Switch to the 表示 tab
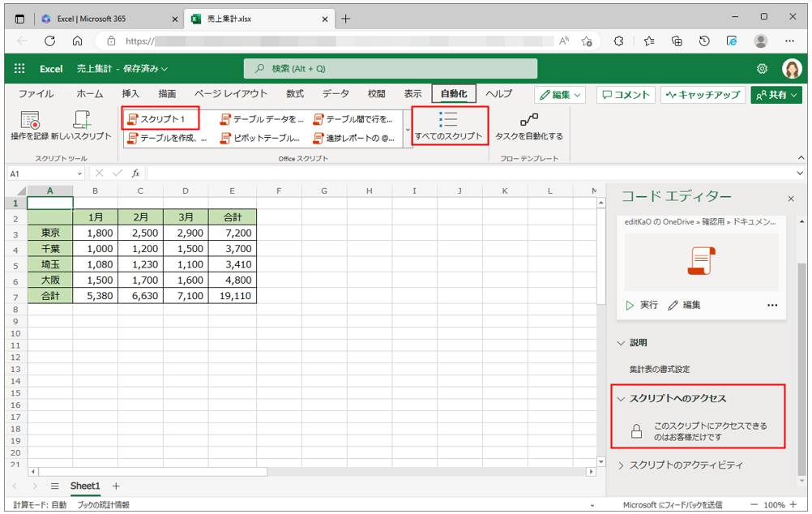 coord(412,94)
